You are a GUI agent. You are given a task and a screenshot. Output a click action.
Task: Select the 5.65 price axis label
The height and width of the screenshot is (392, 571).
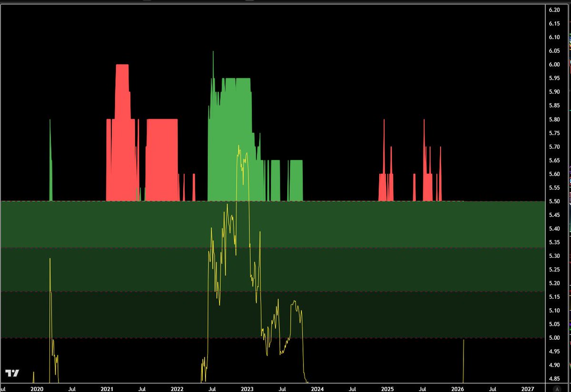pyautogui.click(x=553, y=160)
